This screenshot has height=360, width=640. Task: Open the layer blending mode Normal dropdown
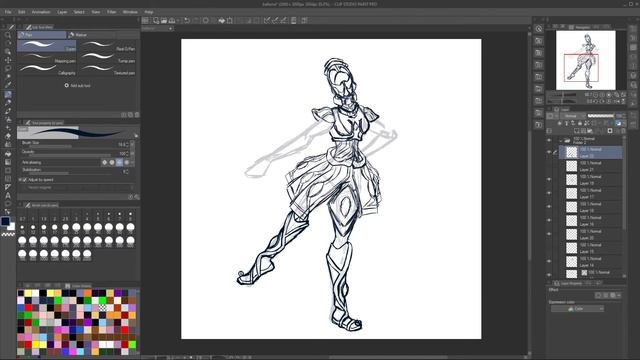574,116
